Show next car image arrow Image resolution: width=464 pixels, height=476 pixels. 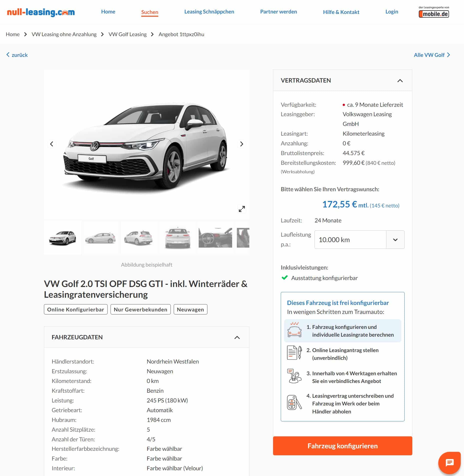pyautogui.click(x=241, y=144)
